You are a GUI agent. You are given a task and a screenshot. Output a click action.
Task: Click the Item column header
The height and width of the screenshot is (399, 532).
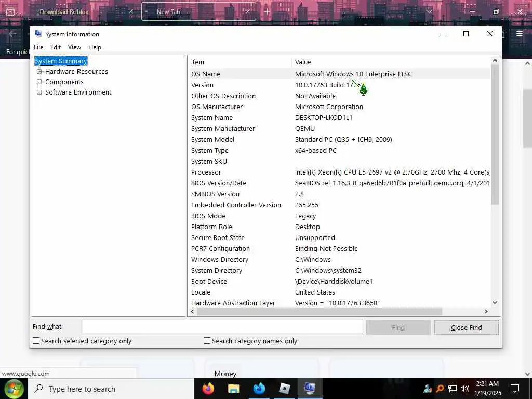point(240,62)
